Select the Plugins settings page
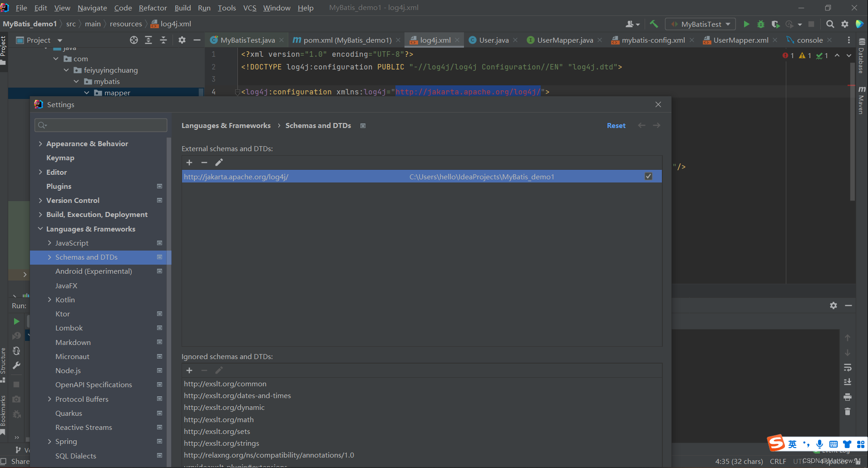 (59, 186)
